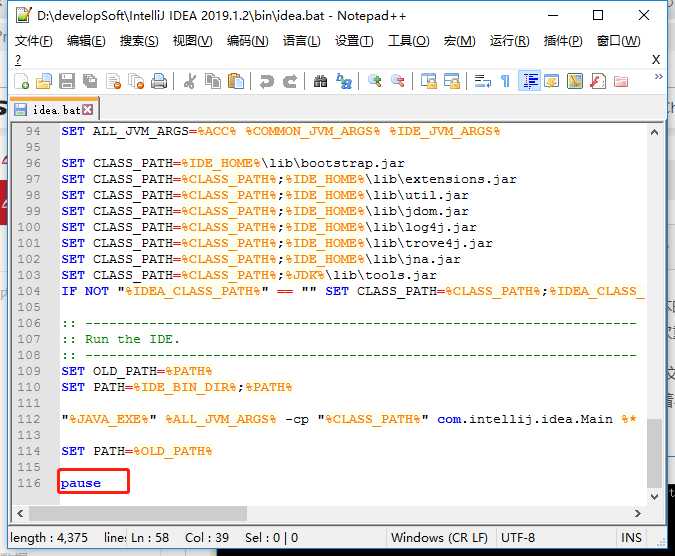
Task: Zoom in with magnifier plus icon
Action: 375,81
